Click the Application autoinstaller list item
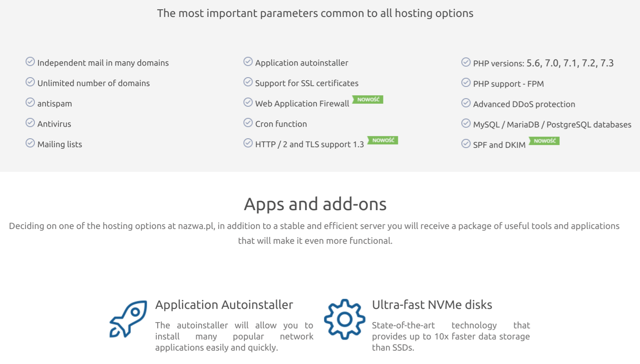The image size is (640, 364). (x=302, y=63)
